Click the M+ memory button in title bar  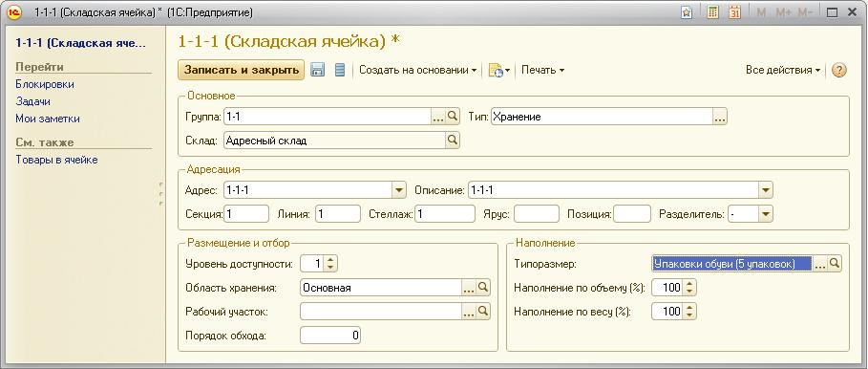tap(783, 12)
